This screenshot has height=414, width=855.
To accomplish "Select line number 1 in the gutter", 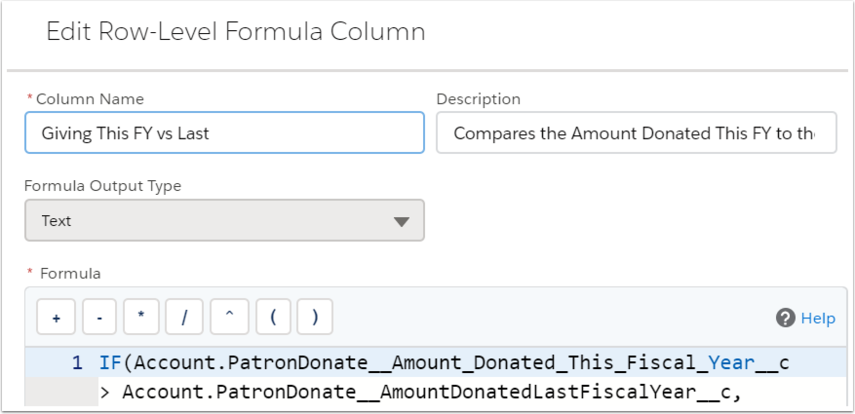I will [x=77, y=363].
